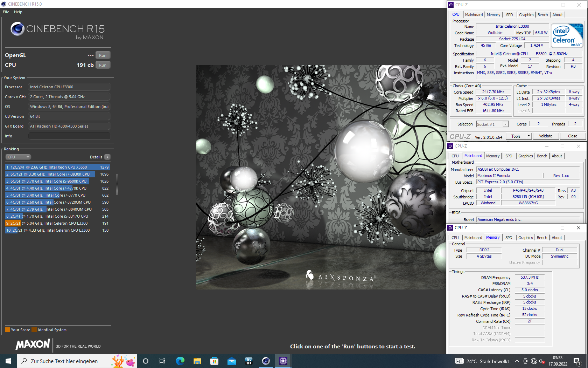Select ranking entry Core i5-9600K CPU
This screenshot has height=368, width=588.
(57, 181)
